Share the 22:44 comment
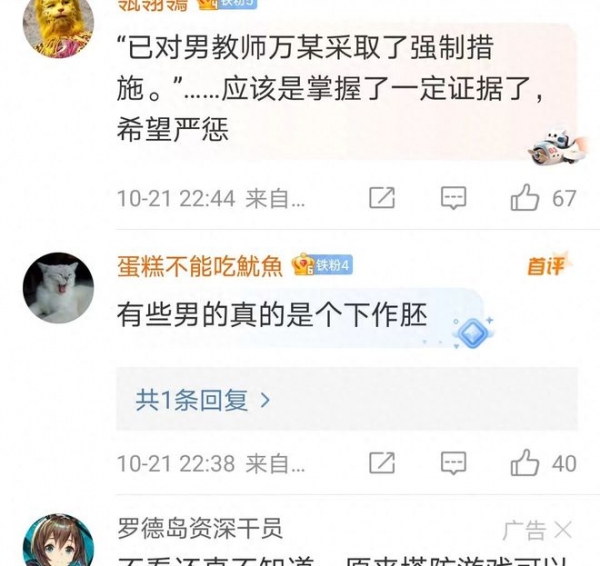Viewport: 600px width, 566px height. click(x=382, y=198)
